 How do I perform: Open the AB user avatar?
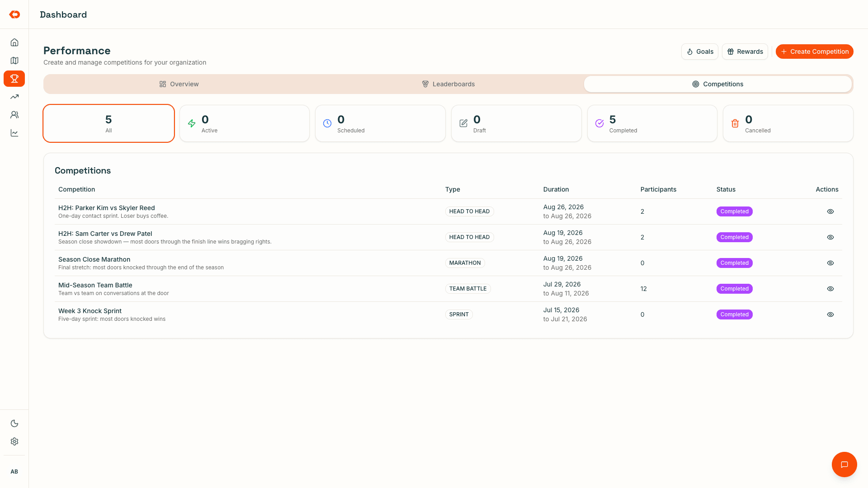click(x=14, y=472)
